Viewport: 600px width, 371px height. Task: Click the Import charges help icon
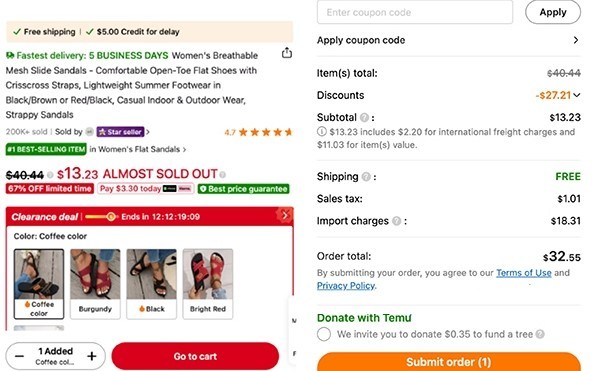click(397, 221)
